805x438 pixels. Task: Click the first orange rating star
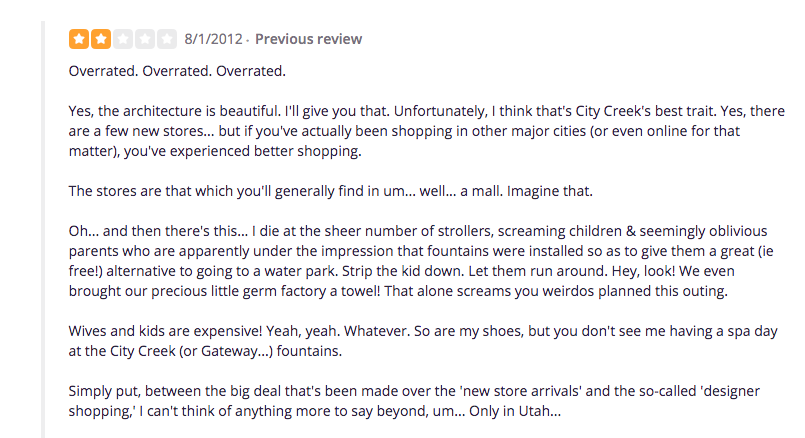click(78, 39)
